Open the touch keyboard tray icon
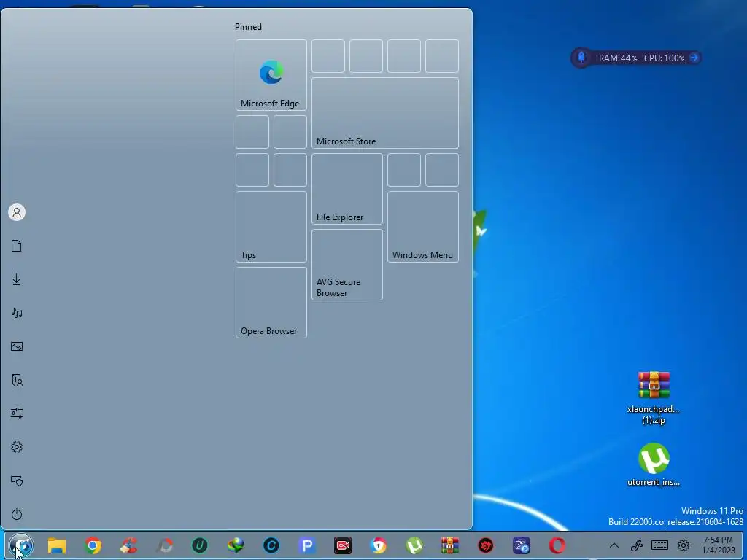Image resolution: width=747 pixels, height=560 pixels. click(x=659, y=545)
